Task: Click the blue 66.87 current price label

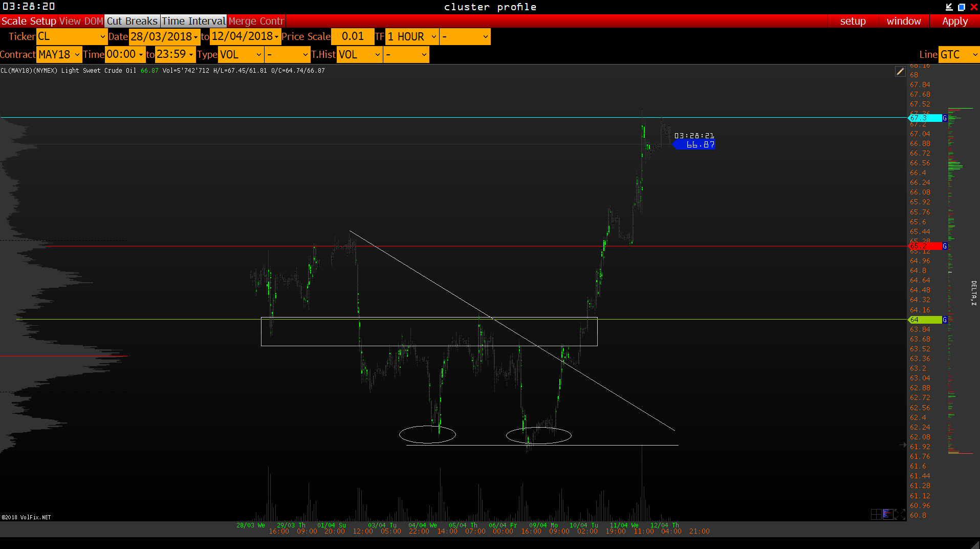Action: coord(694,145)
